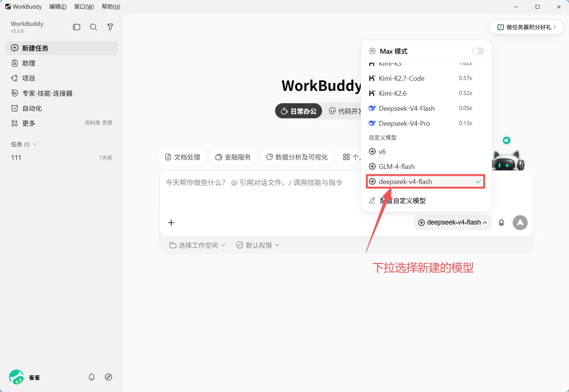Open the notification bell

(92, 377)
